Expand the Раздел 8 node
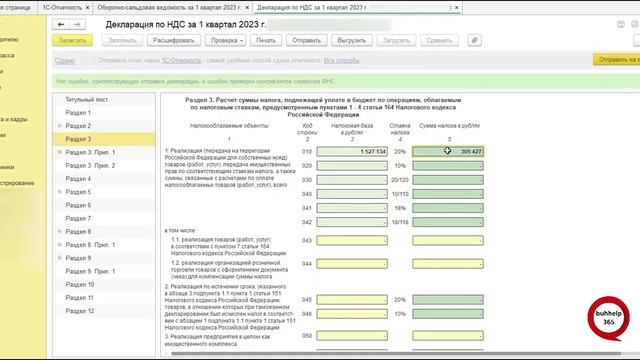Image resolution: width=640 pixels, height=360 pixels. click(x=60, y=231)
